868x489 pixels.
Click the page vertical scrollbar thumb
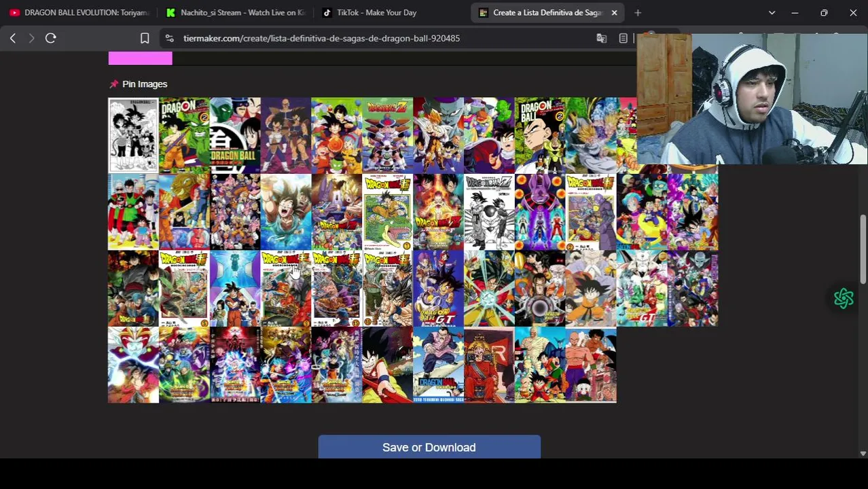click(x=863, y=249)
